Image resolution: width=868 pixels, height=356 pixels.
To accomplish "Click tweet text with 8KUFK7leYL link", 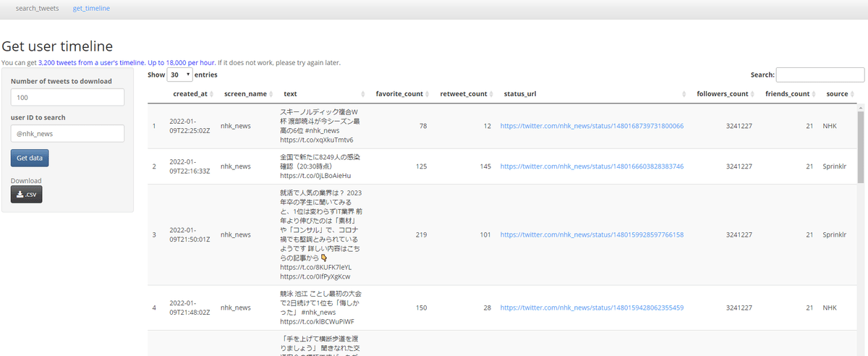I will pos(321,234).
